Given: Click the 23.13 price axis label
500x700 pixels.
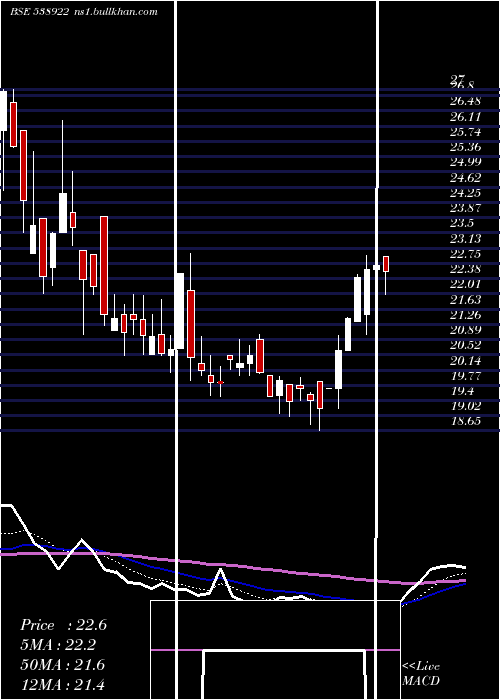Looking at the screenshot, I should (x=465, y=238).
